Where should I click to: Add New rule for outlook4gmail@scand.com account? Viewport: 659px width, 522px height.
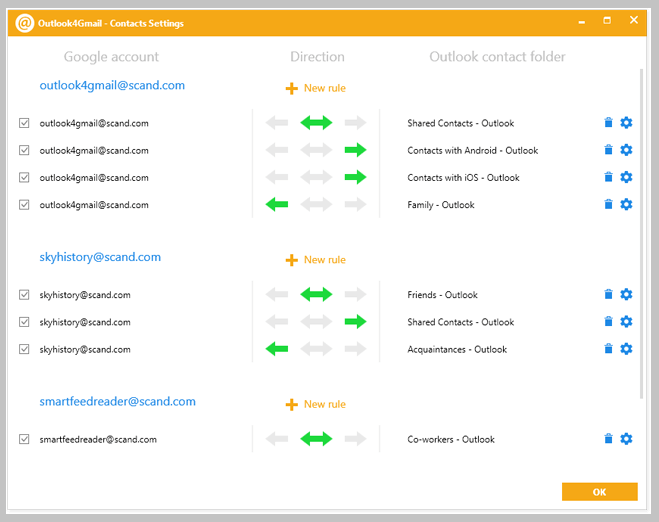tap(316, 88)
